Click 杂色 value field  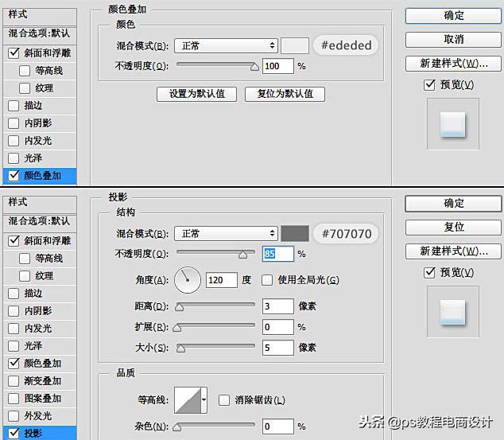(x=278, y=426)
